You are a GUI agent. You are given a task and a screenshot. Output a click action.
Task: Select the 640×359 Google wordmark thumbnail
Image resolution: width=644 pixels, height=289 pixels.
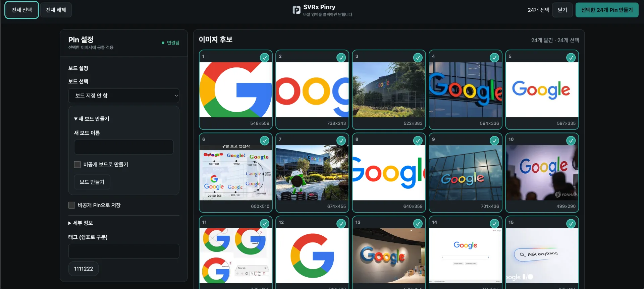point(389,173)
